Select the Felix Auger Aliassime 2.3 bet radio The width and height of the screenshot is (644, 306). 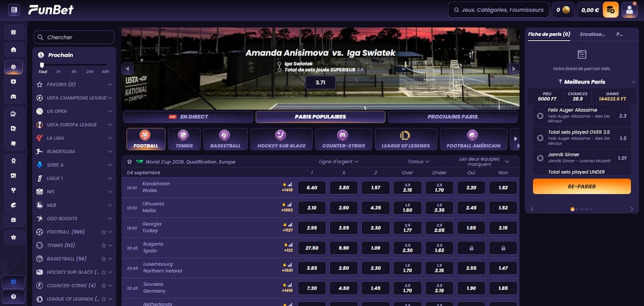click(540, 116)
